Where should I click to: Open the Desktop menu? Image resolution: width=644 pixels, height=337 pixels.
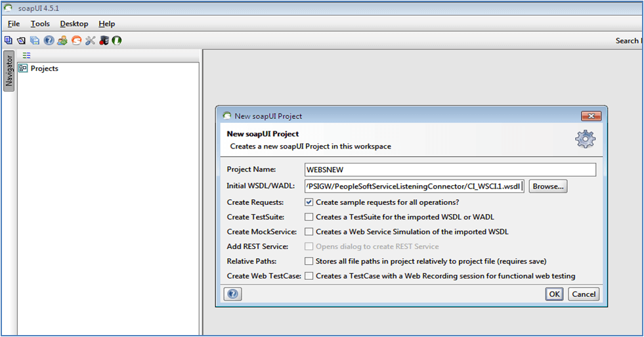pyautogui.click(x=74, y=24)
